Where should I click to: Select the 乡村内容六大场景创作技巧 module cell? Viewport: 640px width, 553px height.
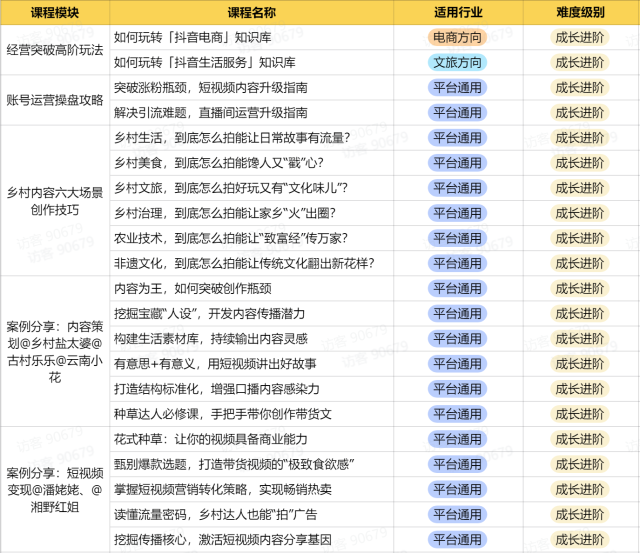click(55, 200)
